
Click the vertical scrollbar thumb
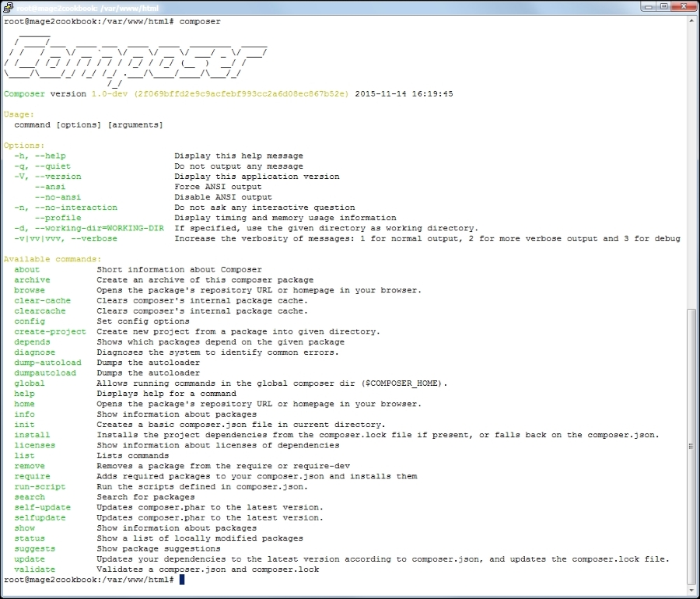pyautogui.click(x=691, y=445)
